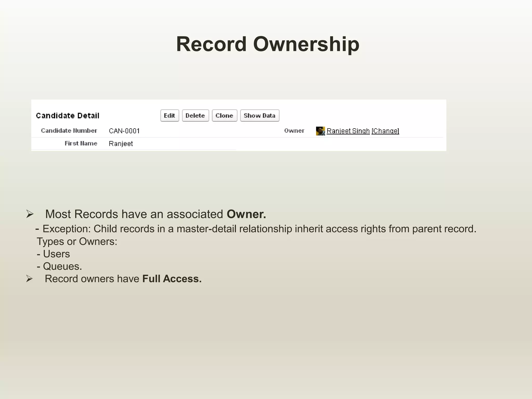
Task: Click the Owner field label
Action: pos(294,131)
